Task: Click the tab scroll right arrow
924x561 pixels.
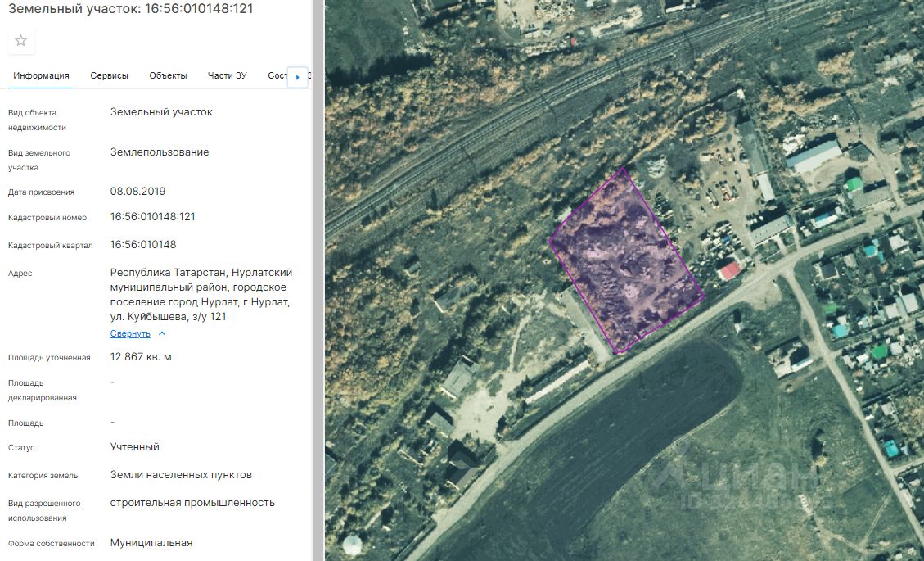Action: pos(298,77)
